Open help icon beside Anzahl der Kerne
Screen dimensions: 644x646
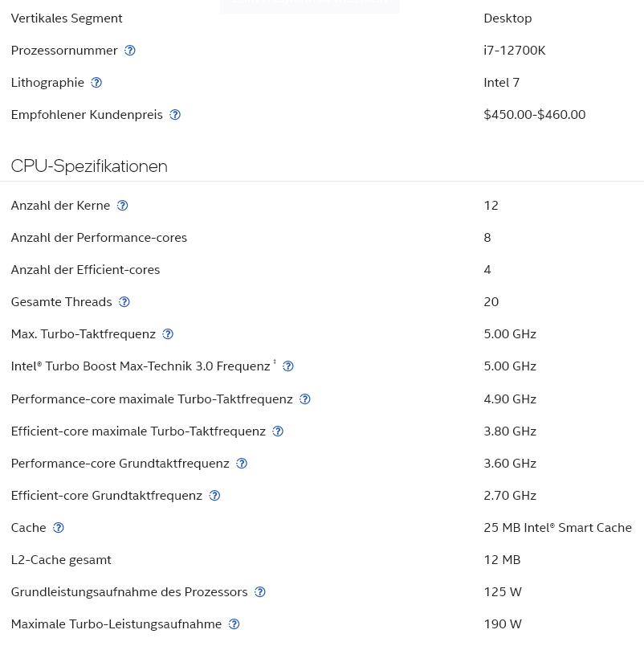(x=122, y=205)
